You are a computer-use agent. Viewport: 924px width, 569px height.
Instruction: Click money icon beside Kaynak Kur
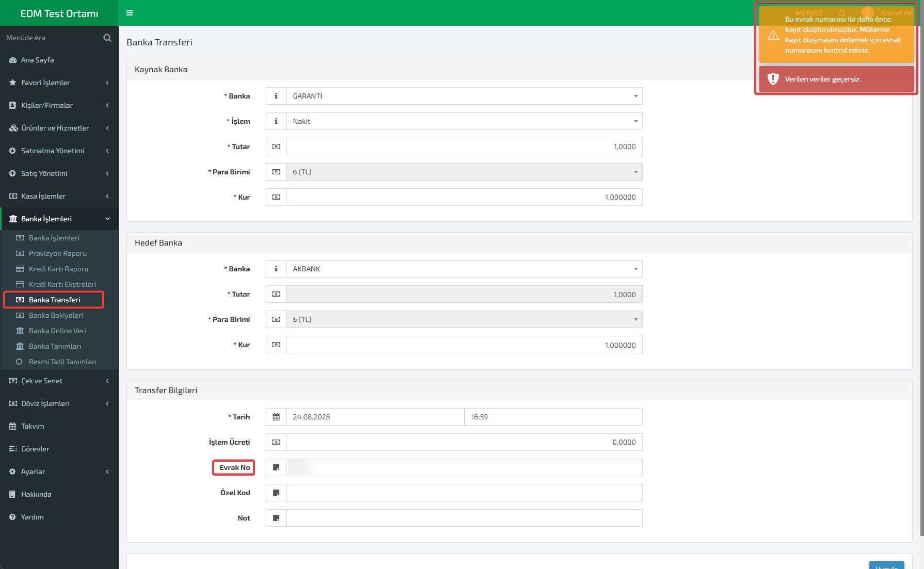click(x=276, y=197)
